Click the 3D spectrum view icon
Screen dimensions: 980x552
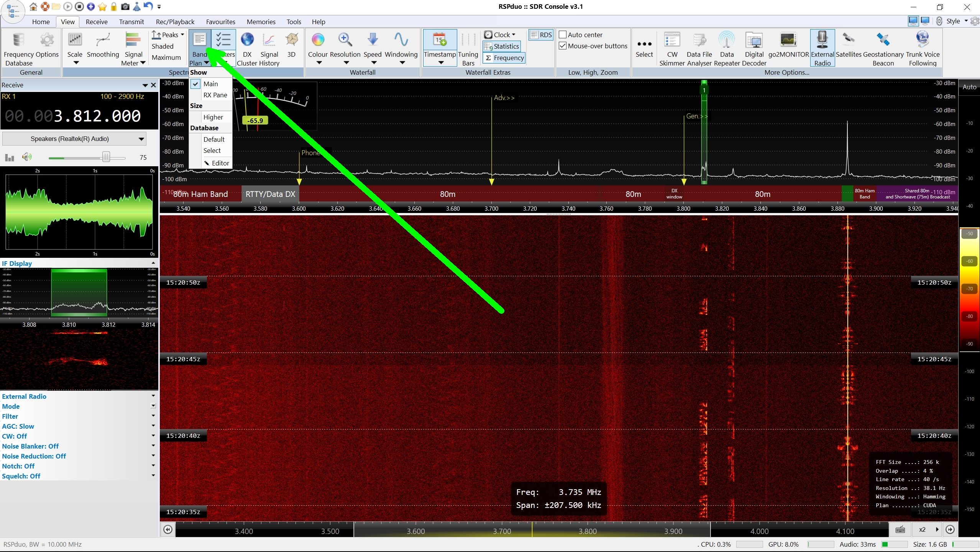pyautogui.click(x=291, y=40)
